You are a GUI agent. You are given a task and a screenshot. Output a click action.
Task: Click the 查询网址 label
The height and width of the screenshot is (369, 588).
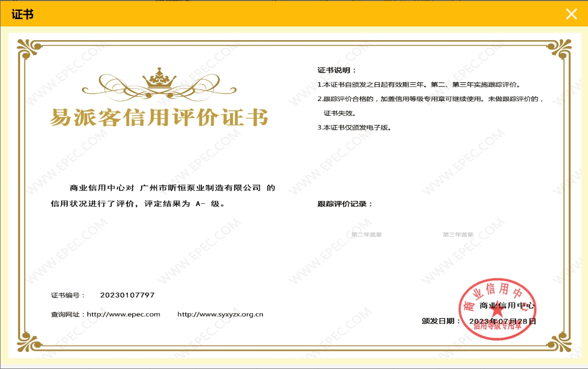[68, 314]
